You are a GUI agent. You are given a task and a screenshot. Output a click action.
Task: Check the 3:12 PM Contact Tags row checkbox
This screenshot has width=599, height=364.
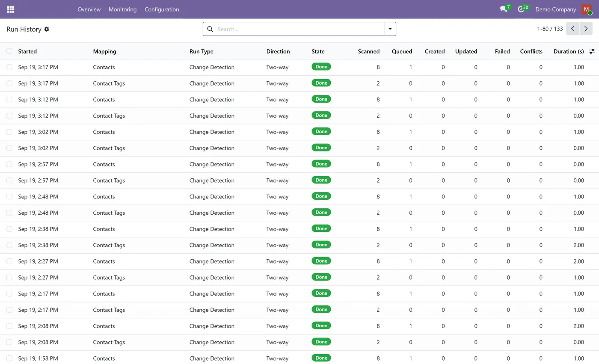pyautogui.click(x=9, y=115)
